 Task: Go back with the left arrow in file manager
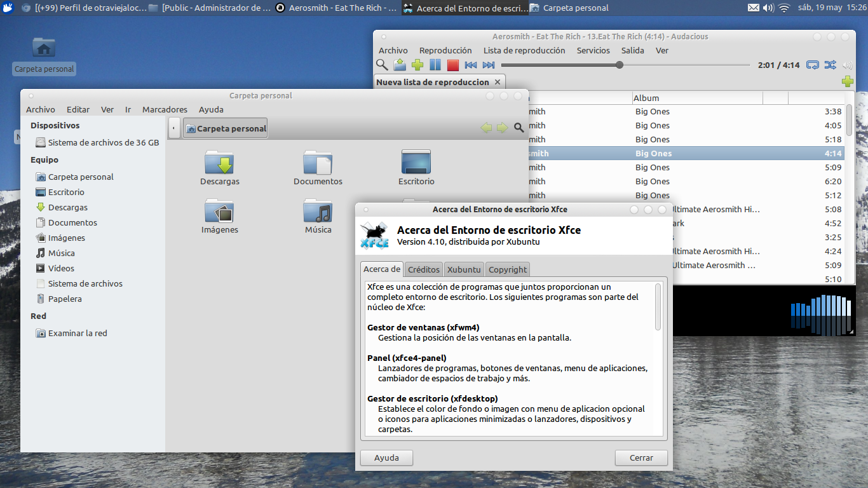(x=486, y=128)
